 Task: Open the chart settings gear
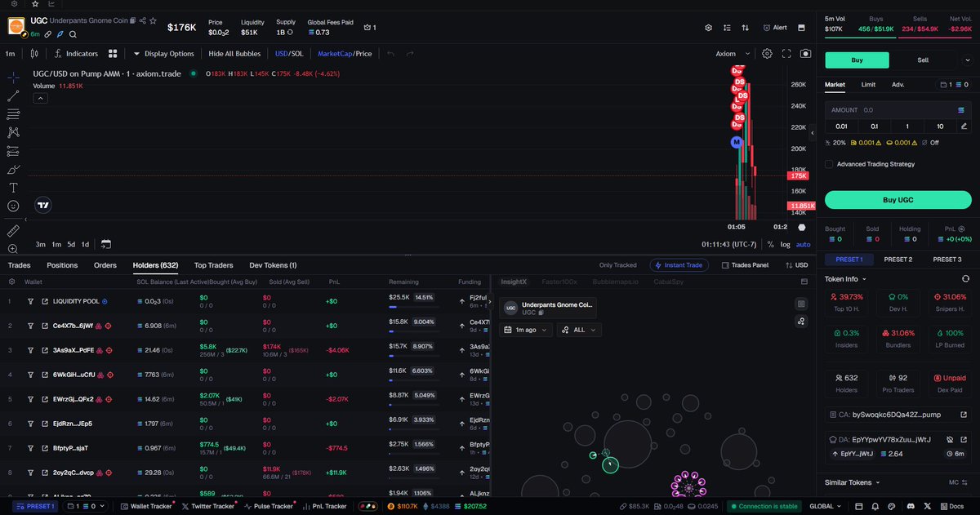[768, 54]
